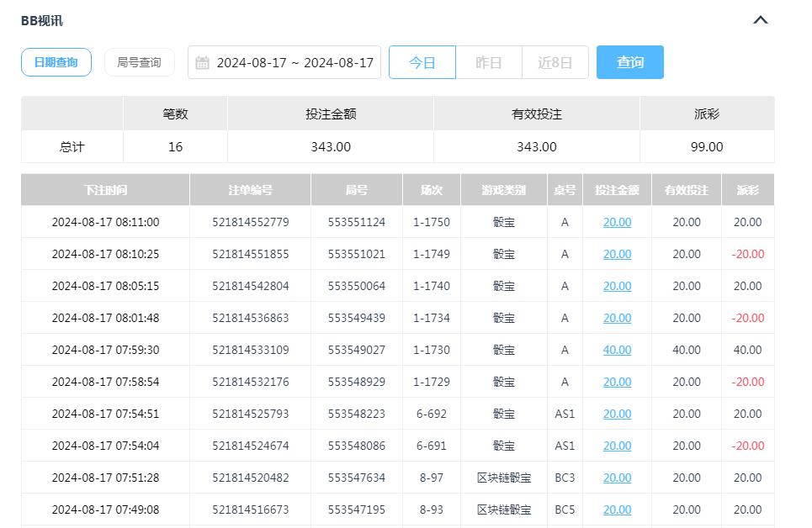Click the 派彩 column header

pos(747,190)
